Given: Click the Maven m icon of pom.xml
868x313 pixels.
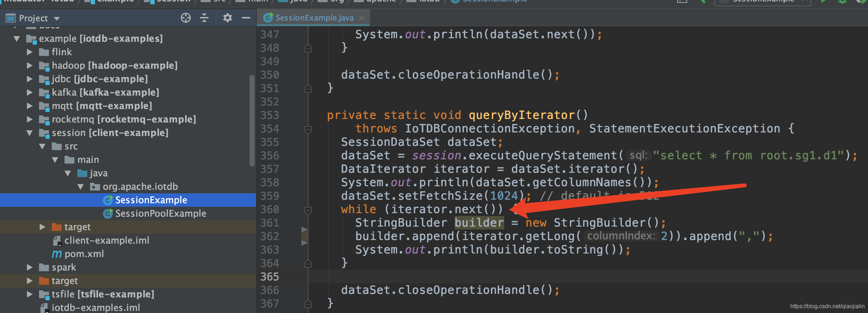Looking at the screenshot, I should [x=57, y=254].
